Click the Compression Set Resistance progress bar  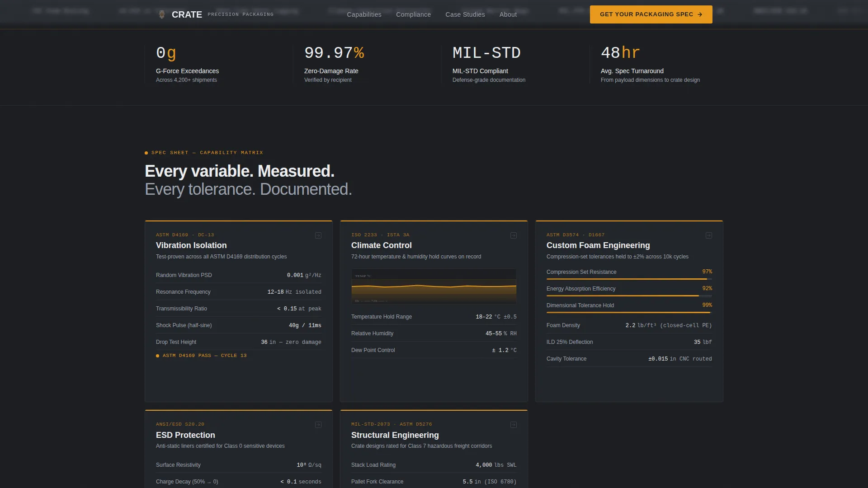click(x=629, y=279)
